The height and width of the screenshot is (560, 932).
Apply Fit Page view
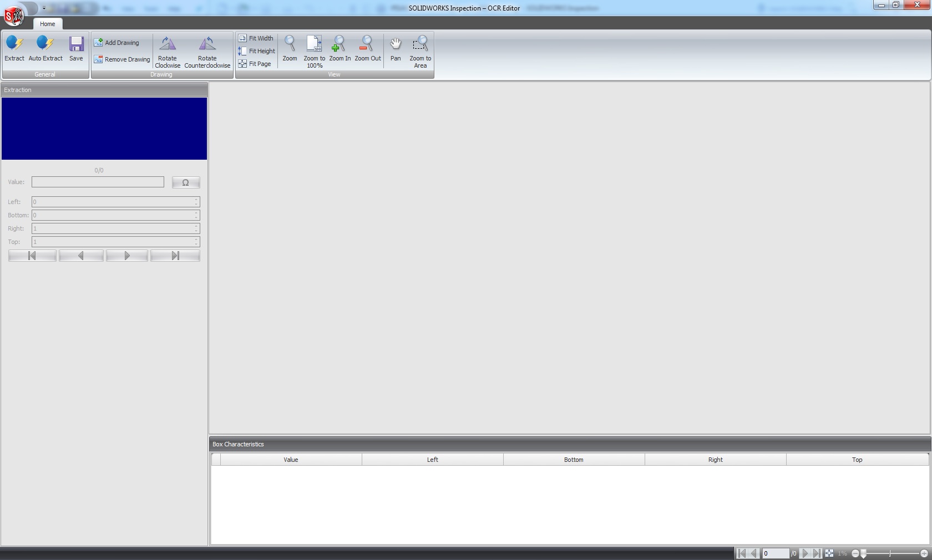pos(255,64)
